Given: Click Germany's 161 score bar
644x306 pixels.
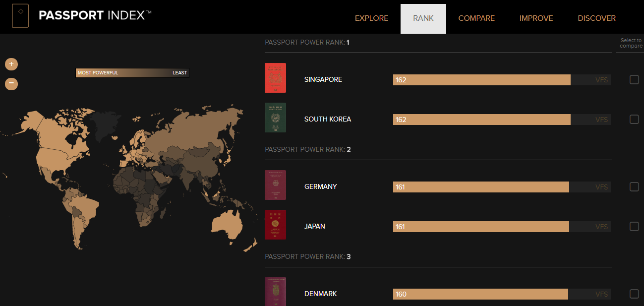Looking at the screenshot, I should (481, 187).
